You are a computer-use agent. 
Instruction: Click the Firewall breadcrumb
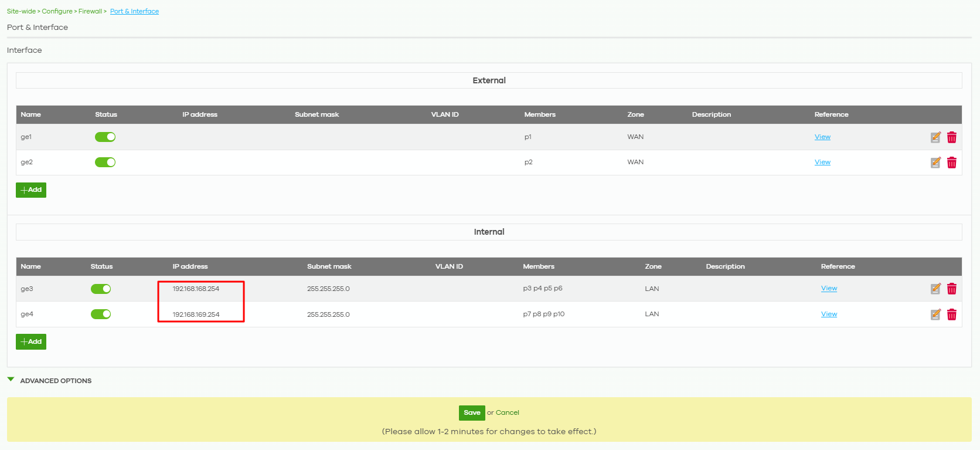click(90, 11)
